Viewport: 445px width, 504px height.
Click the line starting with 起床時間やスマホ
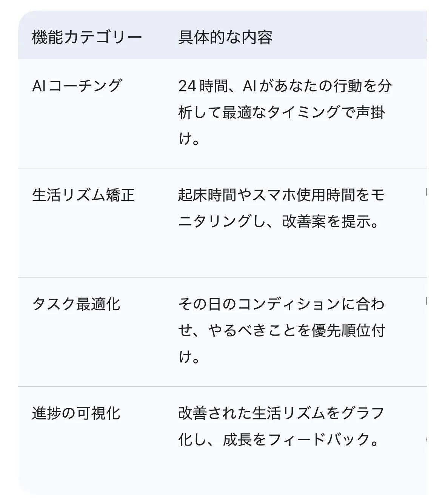pyautogui.click(x=281, y=195)
